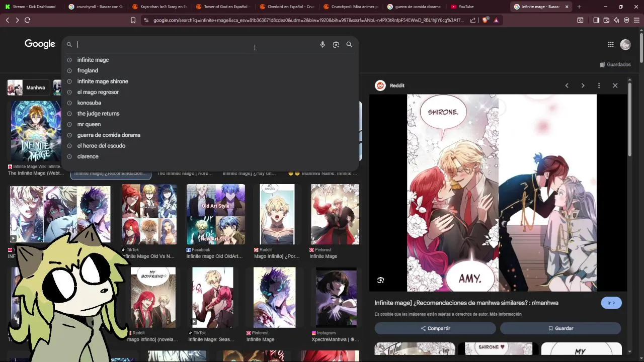Click the Compartir button
644x362 pixels.
click(x=435, y=328)
